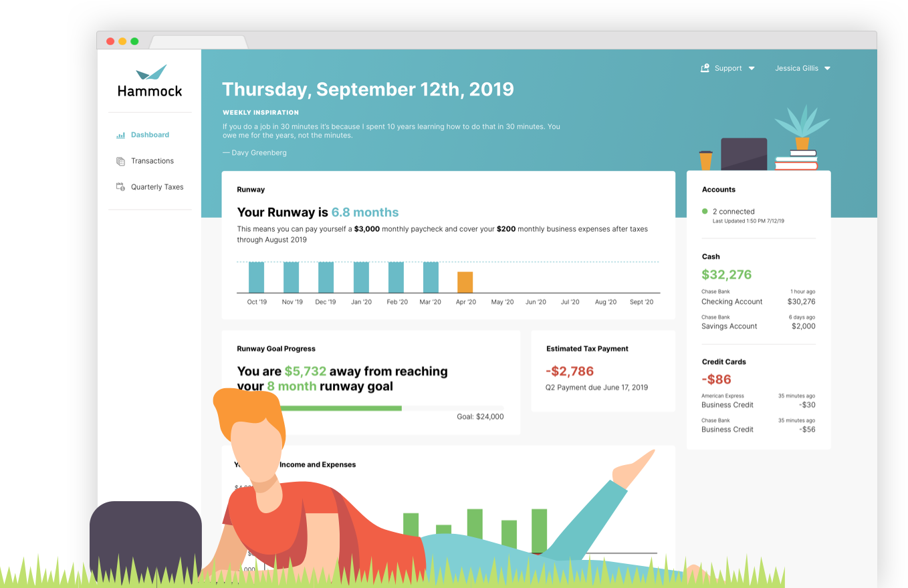Click the Quarterly Taxes calendar icon
Viewport: 908px width, 588px height.
[x=120, y=187]
